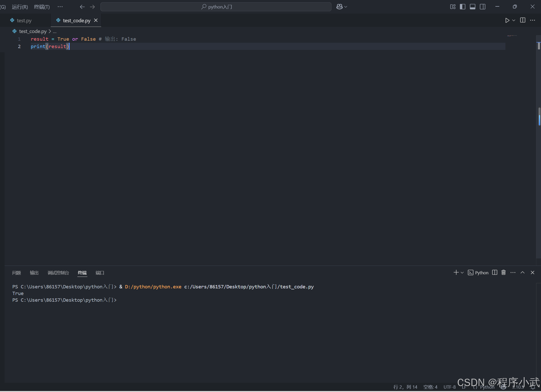
Task: Run the Python file with play icon
Action: [507, 20]
